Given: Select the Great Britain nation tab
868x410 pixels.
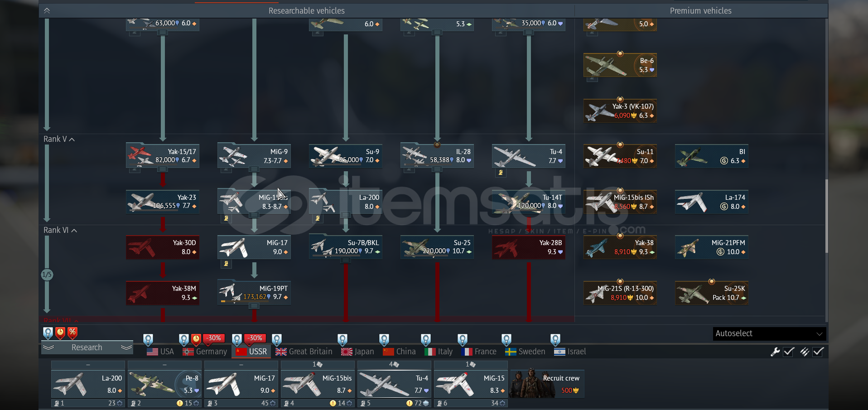Looking at the screenshot, I should [x=304, y=352].
